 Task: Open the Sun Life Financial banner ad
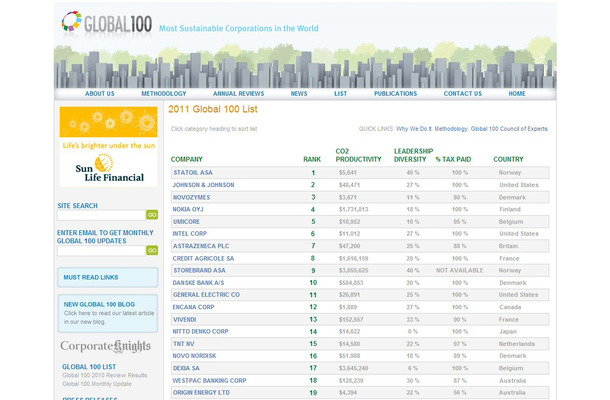[109, 147]
